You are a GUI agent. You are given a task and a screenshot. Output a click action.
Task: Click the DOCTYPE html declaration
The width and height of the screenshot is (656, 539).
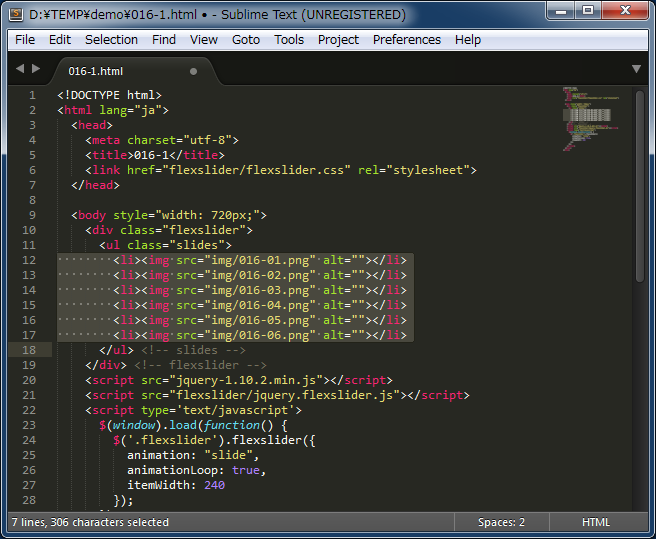(x=109, y=95)
